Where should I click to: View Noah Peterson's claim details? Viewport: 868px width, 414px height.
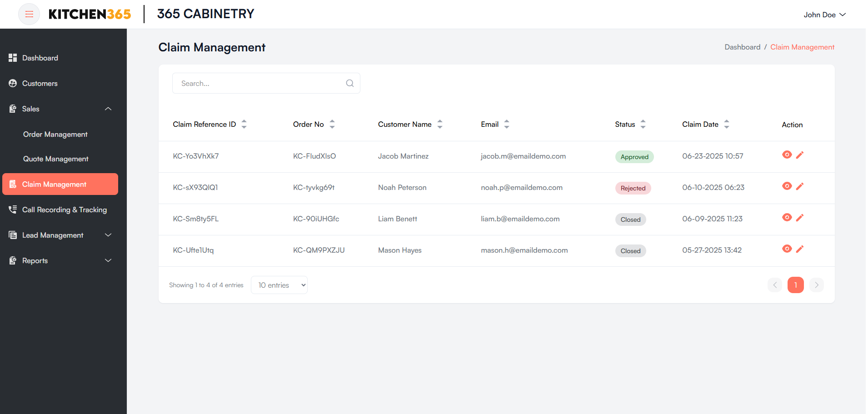(x=787, y=186)
